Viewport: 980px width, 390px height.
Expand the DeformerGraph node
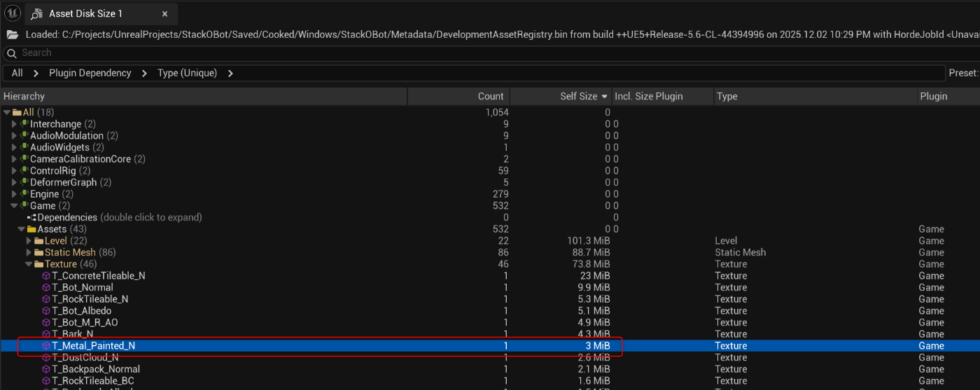tap(14, 183)
